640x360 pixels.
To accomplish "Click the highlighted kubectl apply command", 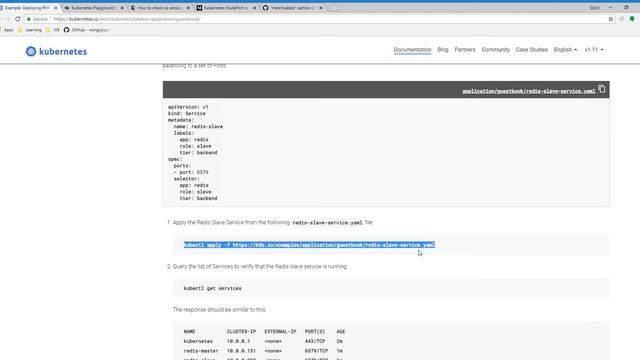I will pos(309,245).
